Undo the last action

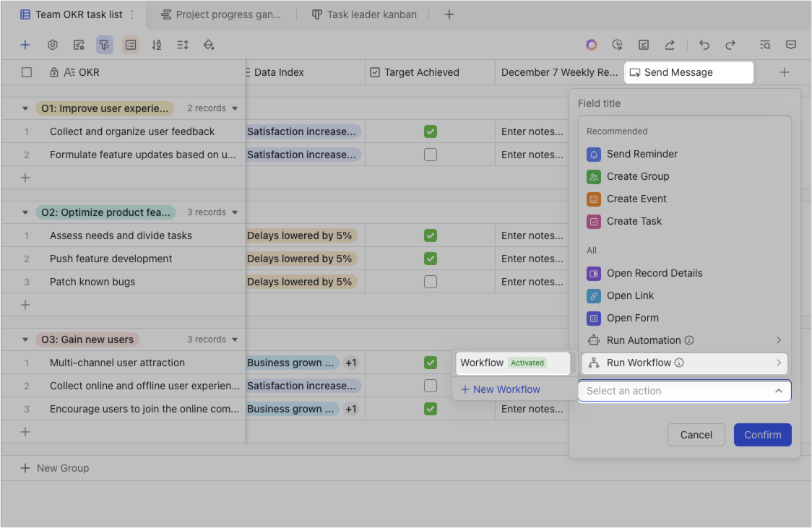pyautogui.click(x=704, y=45)
